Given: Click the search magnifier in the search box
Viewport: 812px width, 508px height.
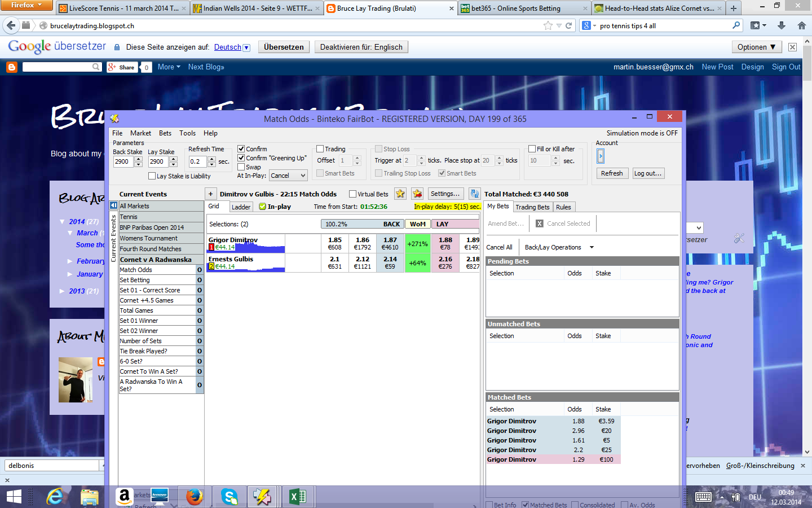Looking at the screenshot, I should coord(736,25).
